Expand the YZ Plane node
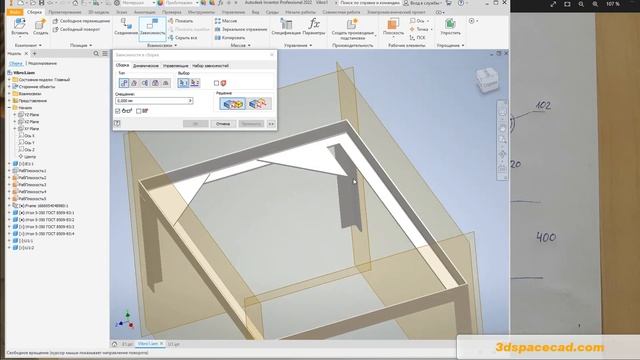Viewport: 640px width, 360px height. click(15, 115)
